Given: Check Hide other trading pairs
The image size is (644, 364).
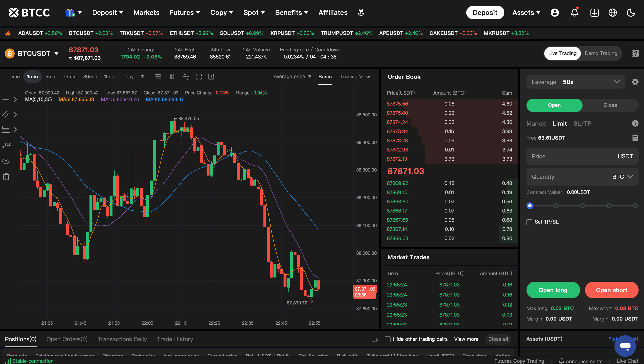Looking at the screenshot, I should [387, 339].
